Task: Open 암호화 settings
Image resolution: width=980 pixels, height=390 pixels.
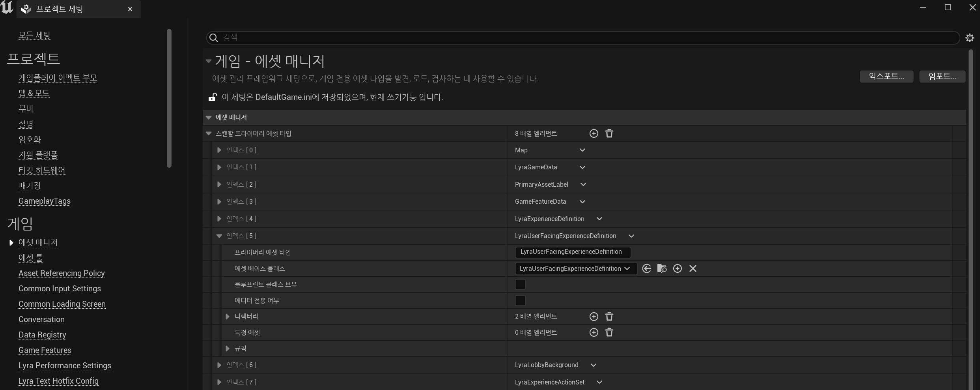Action: pyautogui.click(x=30, y=139)
